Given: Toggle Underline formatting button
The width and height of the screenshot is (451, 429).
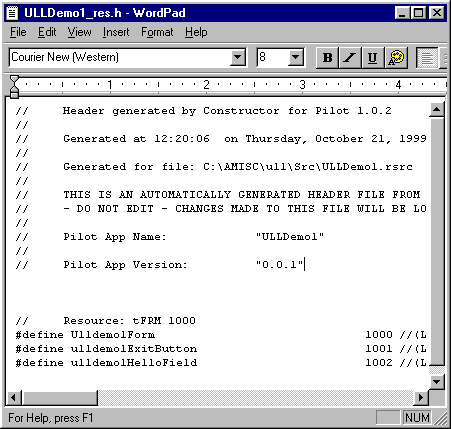Looking at the screenshot, I should click(373, 58).
